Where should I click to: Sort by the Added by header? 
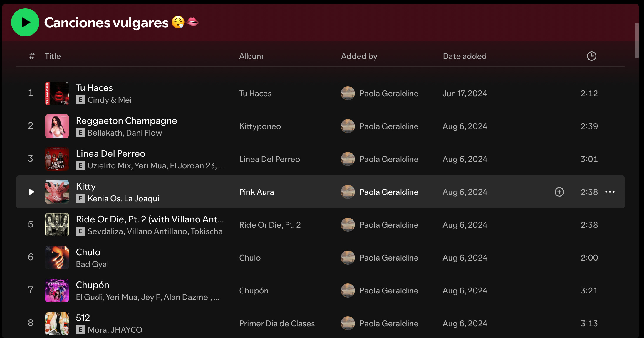[359, 56]
